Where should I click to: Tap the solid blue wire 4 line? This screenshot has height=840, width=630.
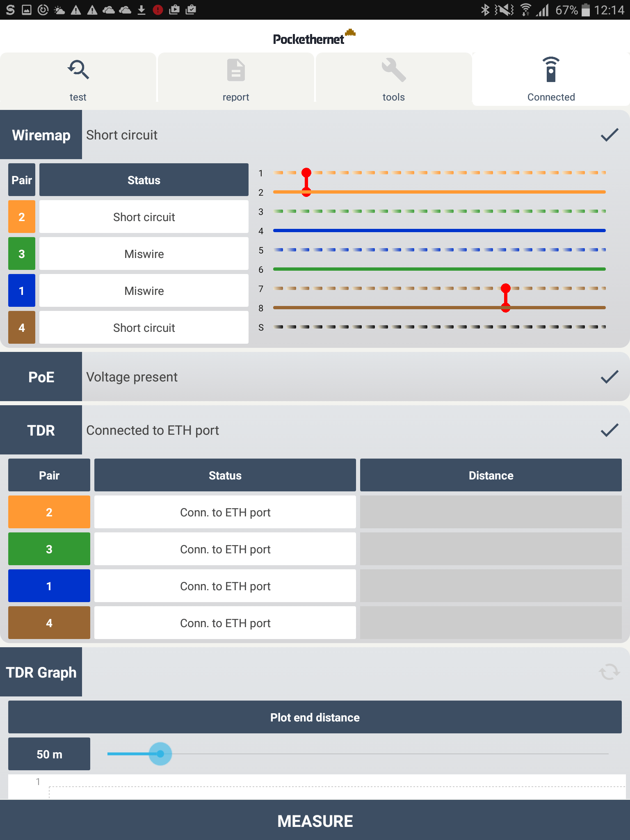439,231
